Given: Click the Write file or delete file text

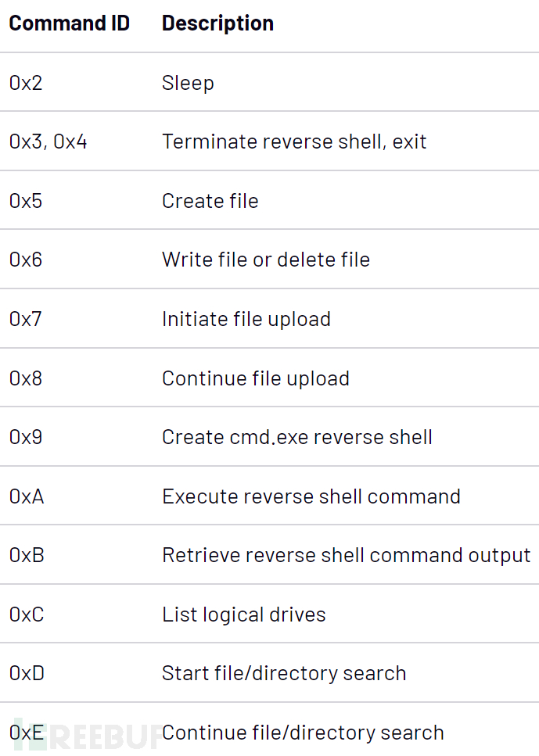Looking at the screenshot, I should tap(265, 260).
